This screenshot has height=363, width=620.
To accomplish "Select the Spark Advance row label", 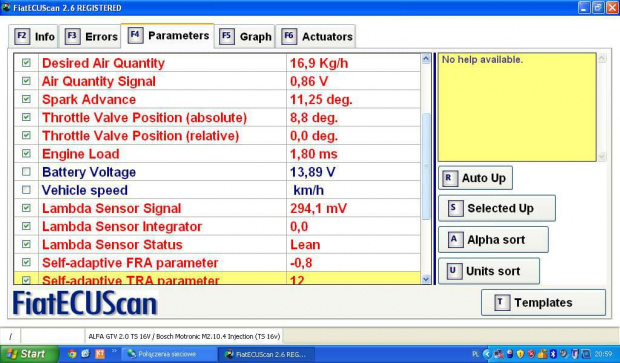I will tap(89, 100).
